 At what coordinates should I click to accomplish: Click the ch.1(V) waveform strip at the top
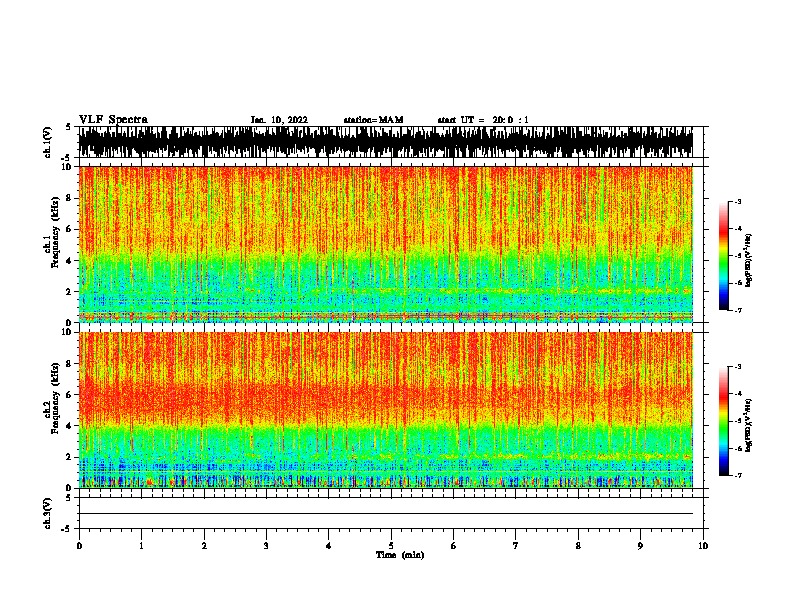(x=386, y=142)
